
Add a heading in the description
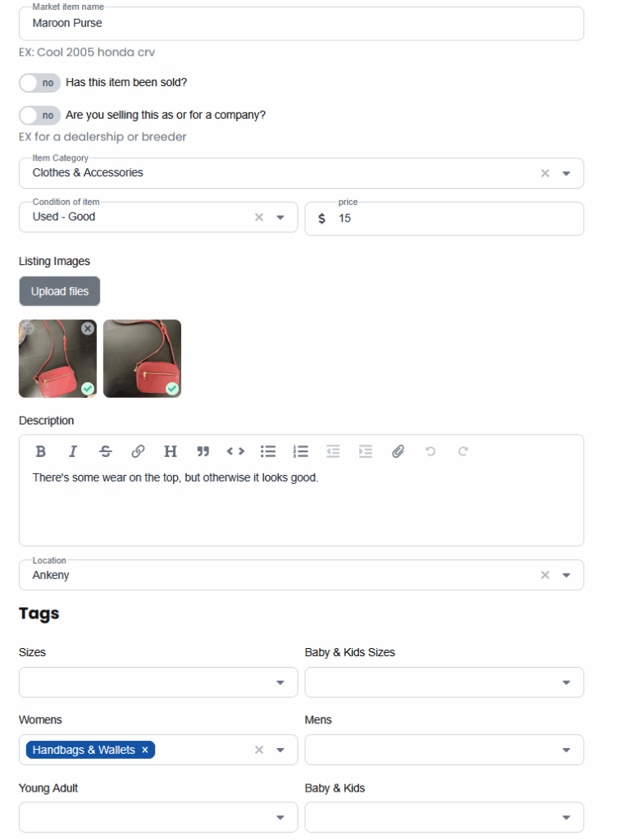[x=171, y=452]
